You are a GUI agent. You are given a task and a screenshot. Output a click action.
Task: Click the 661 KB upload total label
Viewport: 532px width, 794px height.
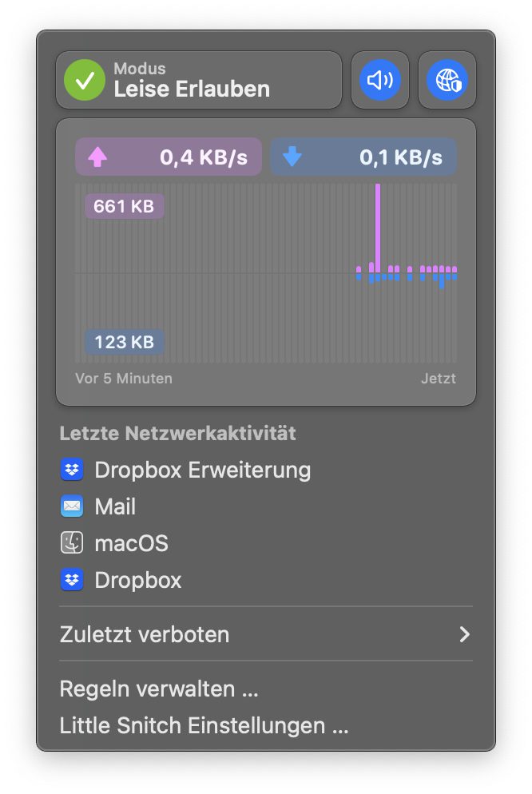click(124, 206)
